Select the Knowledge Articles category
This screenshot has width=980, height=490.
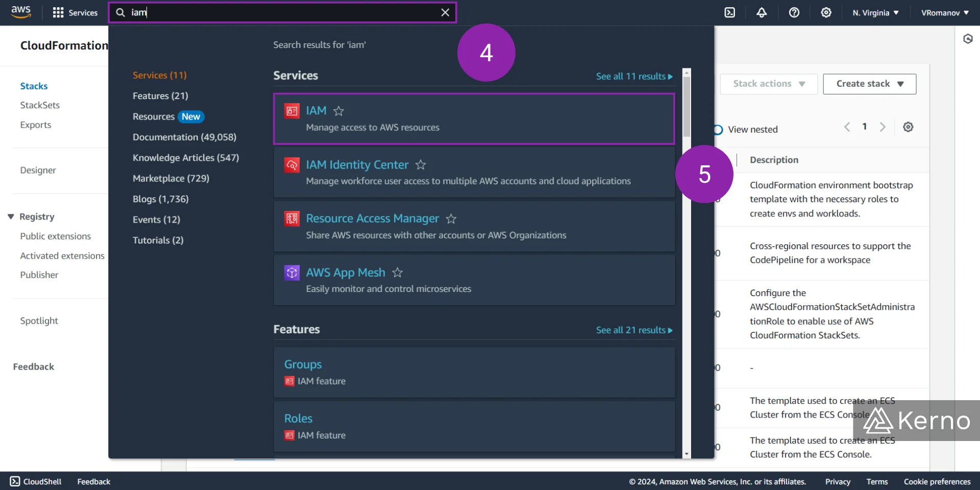pyautogui.click(x=186, y=157)
